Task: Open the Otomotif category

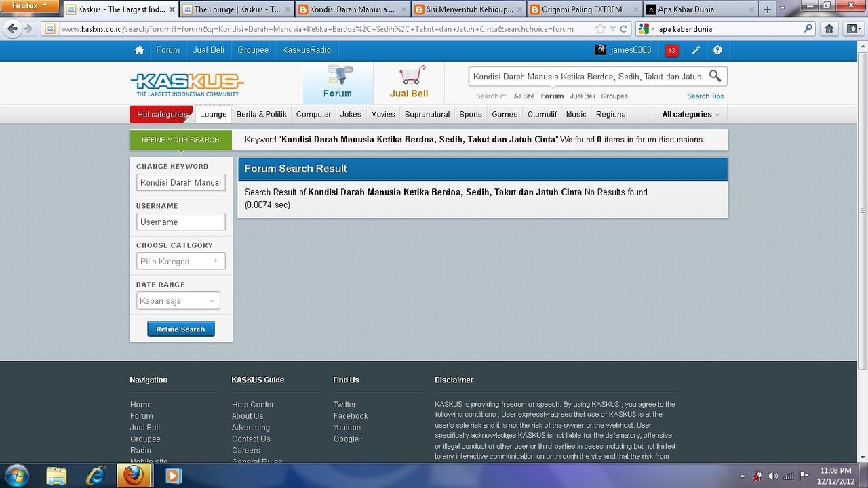Action: pyautogui.click(x=542, y=115)
